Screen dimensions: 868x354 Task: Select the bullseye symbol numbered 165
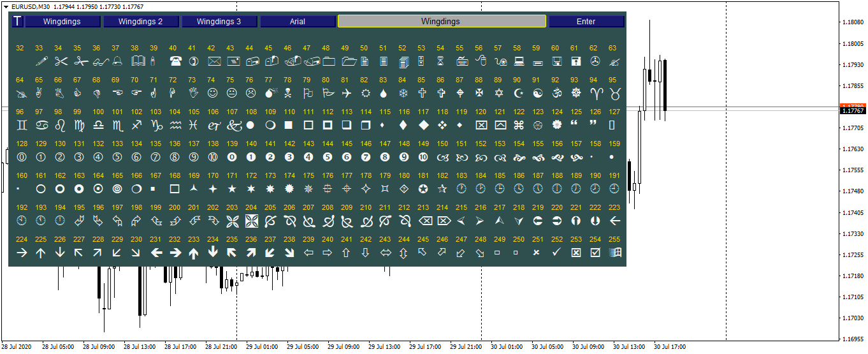(117, 189)
